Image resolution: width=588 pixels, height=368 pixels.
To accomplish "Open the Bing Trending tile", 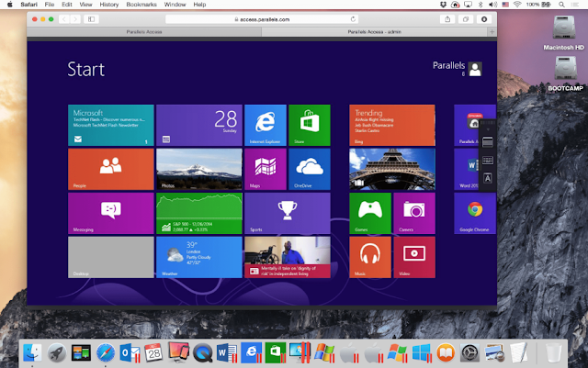I will (x=392, y=125).
